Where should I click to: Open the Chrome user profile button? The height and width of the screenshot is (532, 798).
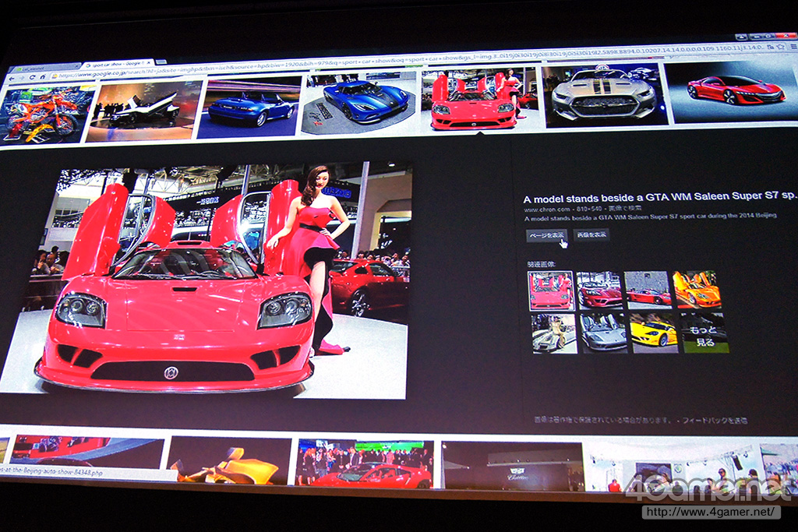741,37
